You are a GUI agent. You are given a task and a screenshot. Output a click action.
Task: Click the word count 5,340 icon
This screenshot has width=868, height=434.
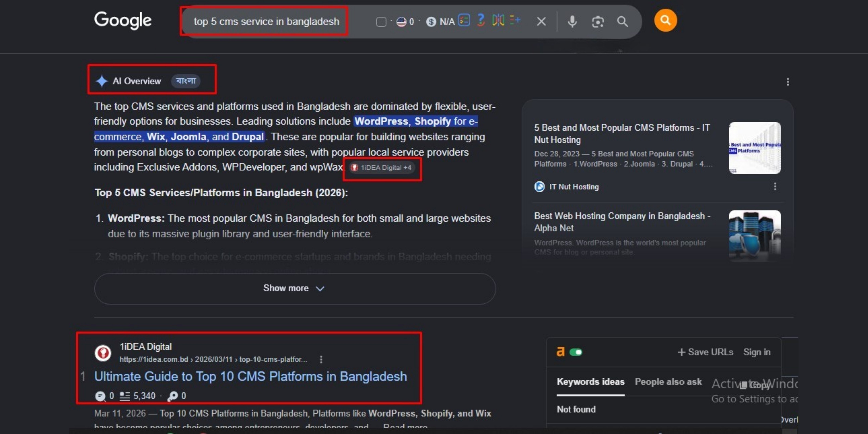pyautogui.click(x=125, y=396)
